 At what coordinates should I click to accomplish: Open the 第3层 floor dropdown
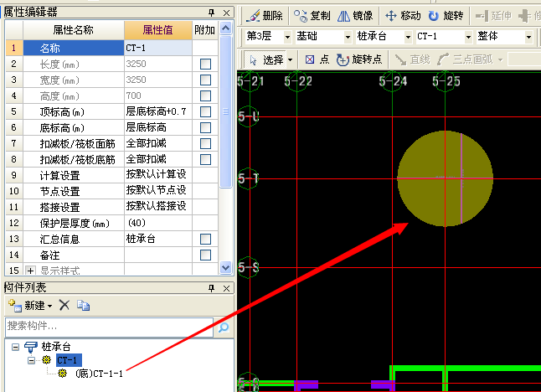click(x=287, y=37)
